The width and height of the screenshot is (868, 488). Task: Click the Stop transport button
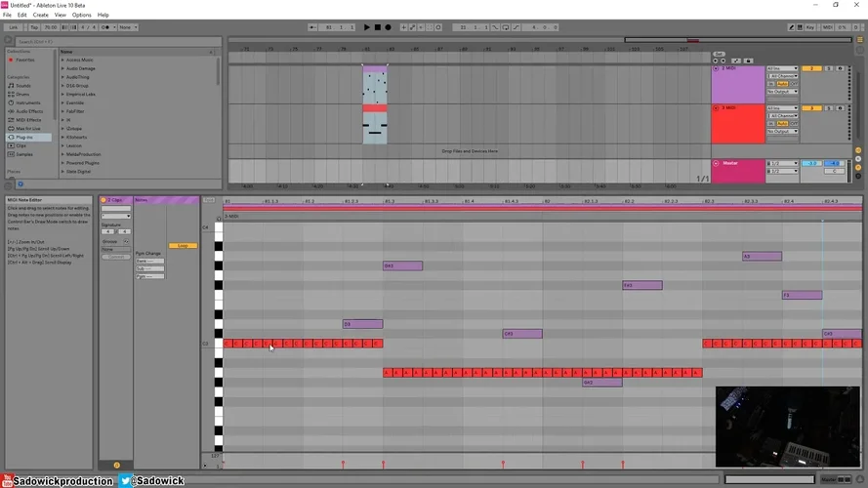click(378, 27)
